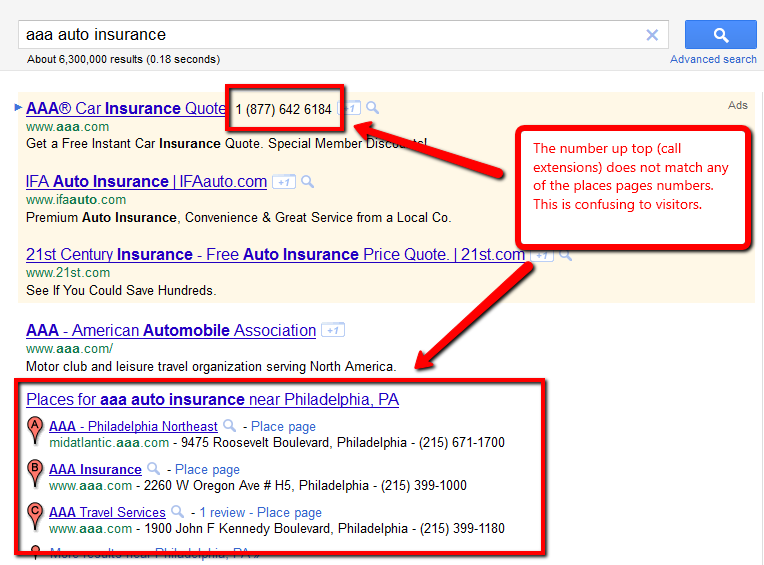Open Places for aaa auto insurance heading

[212, 400]
